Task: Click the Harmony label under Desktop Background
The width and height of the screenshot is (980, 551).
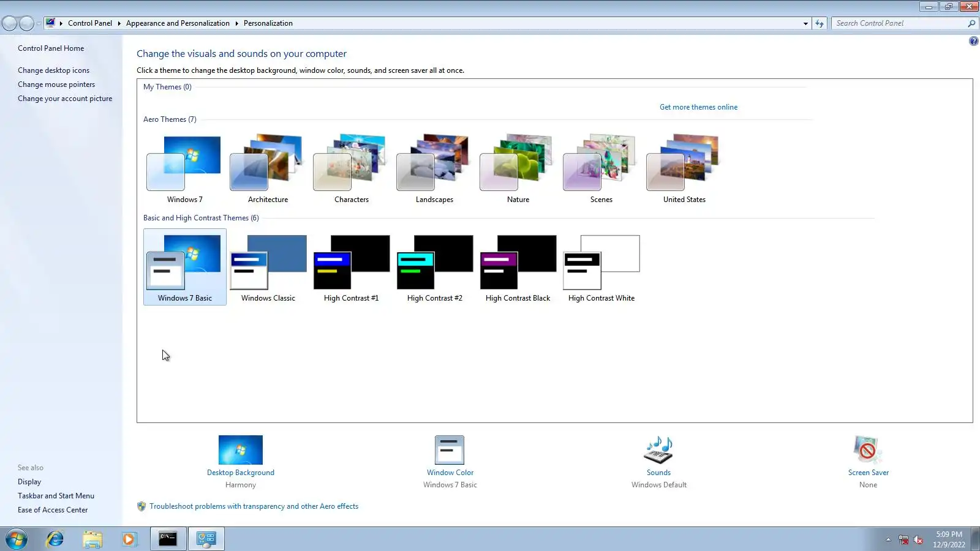Action: click(241, 485)
